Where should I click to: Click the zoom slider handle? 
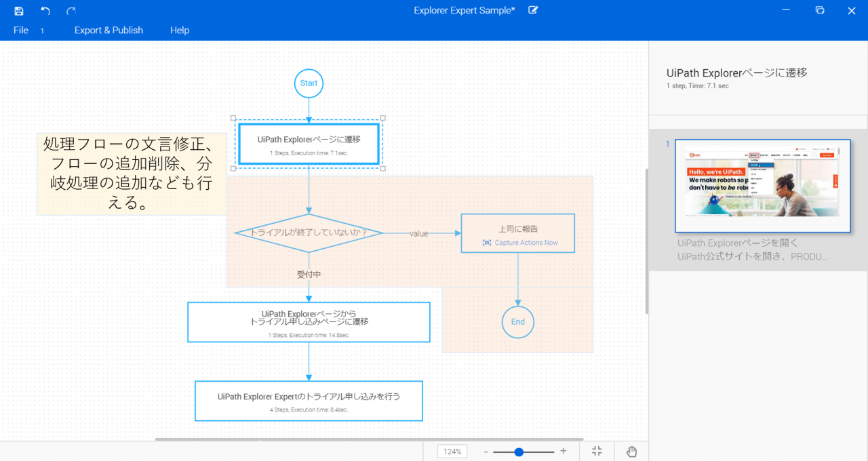519,452
